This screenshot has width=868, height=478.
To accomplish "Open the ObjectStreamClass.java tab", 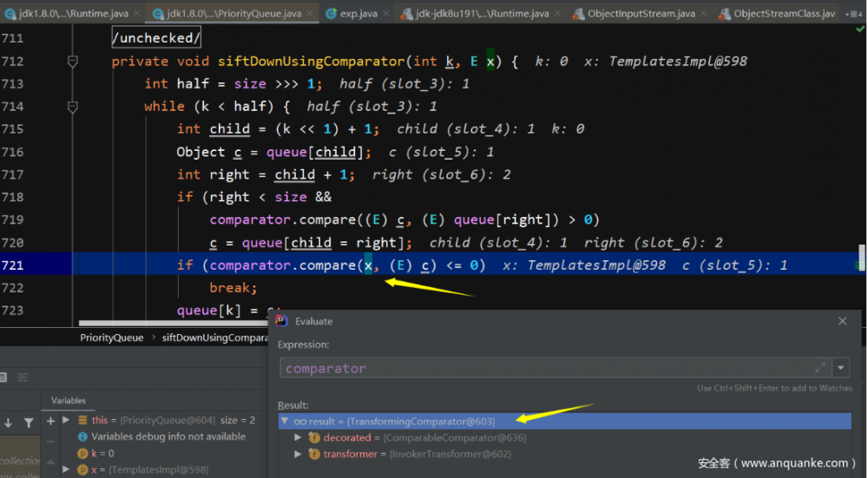I will click(779, 13).
